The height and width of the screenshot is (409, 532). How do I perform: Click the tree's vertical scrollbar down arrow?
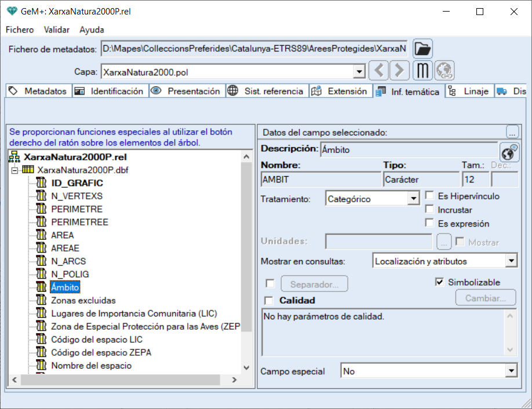click(x=246, y=368)
